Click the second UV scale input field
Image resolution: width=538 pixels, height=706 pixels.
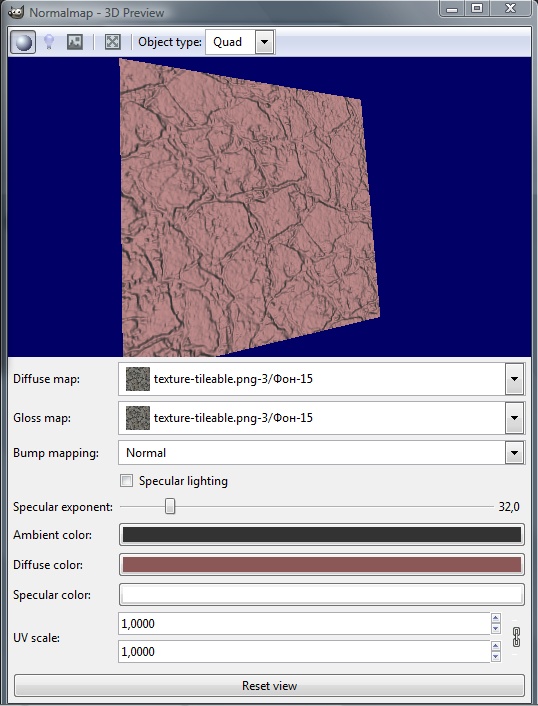[304, 652]
